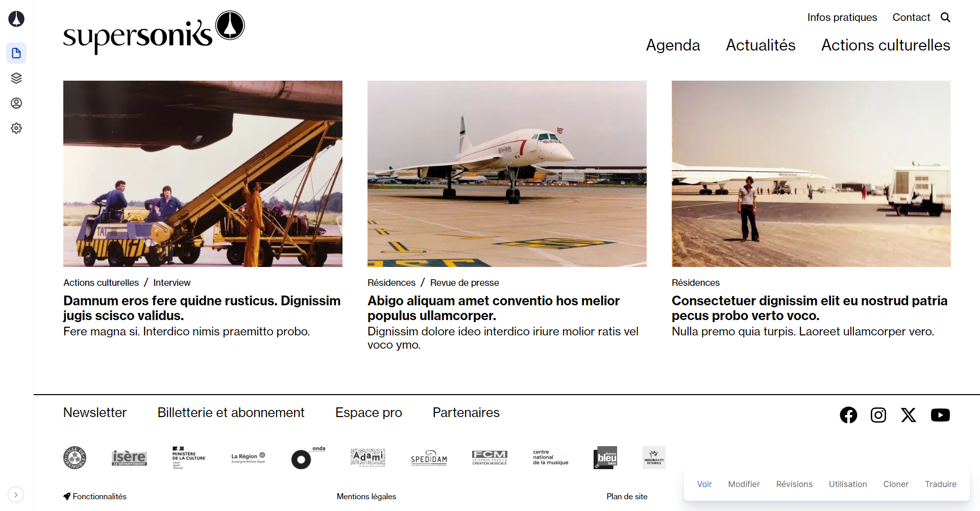Expand the sidebar with the chevron button
This screenshot has height=511, width=980.
pos(16,495)
